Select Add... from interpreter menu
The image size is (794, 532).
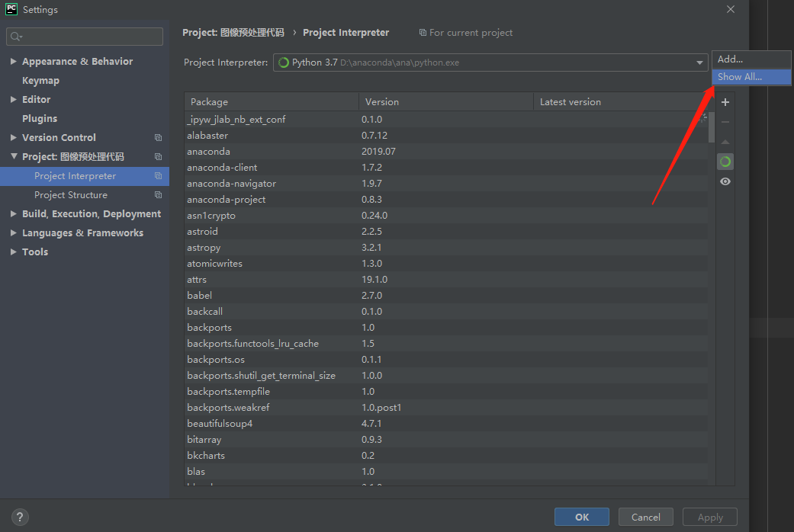pos(751,59)
